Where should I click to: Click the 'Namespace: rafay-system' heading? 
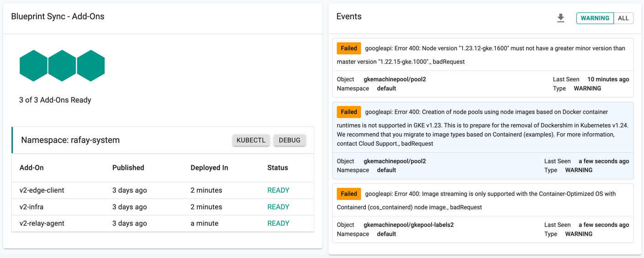pyautogui.click(x=70, y=140)
